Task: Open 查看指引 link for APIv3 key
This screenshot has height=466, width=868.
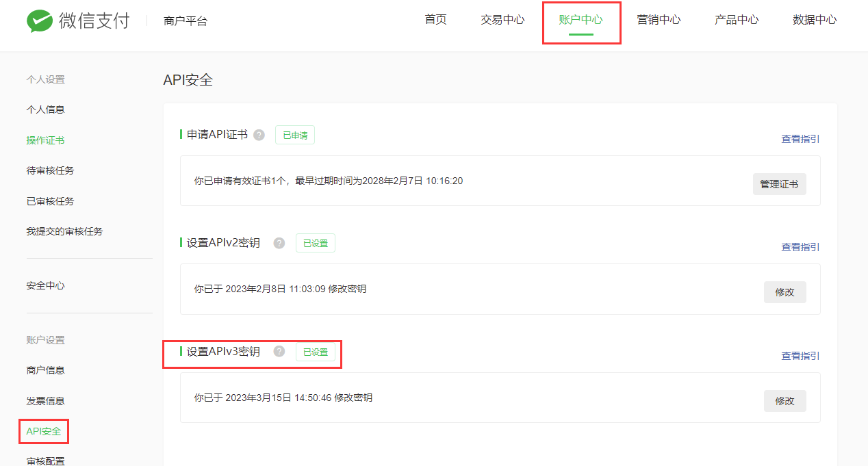Action: [800, 356]
